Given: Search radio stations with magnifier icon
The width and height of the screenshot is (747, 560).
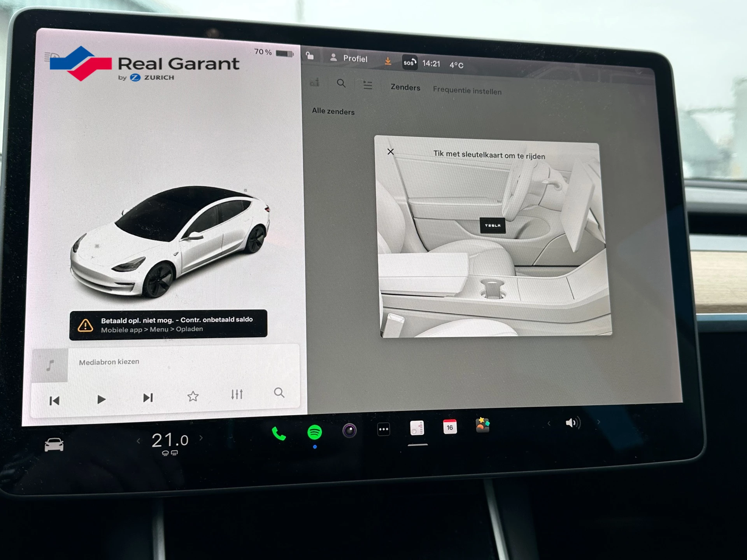Looking at the screenshot, I should (x=341, y=83).
